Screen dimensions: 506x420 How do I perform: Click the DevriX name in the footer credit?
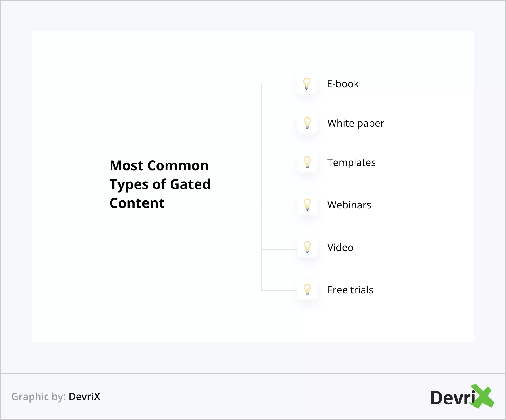(x=84, y=397)
